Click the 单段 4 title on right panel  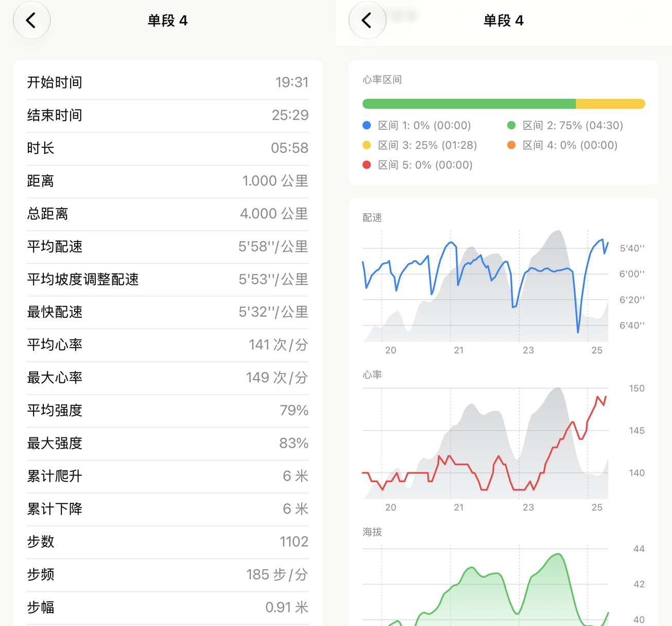[503, 21]
